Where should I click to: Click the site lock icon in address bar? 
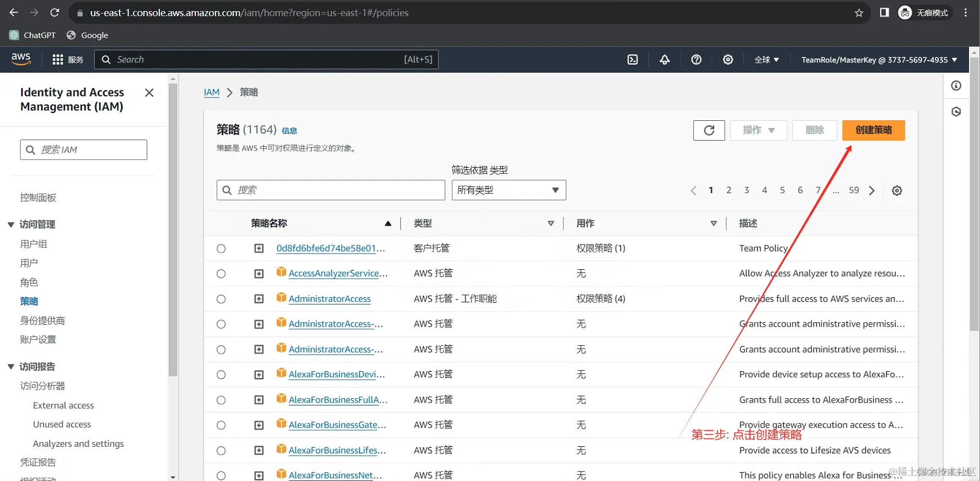(80, 13)
